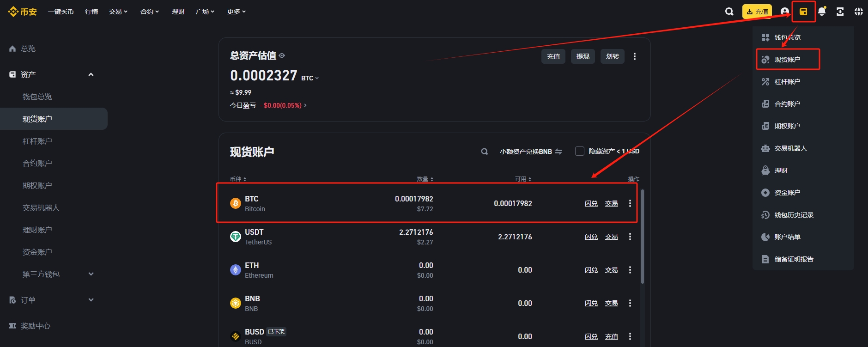Viewport: 868px width, 347px height.
Task: Open the app download QR icon
Action: coord(840,12)
